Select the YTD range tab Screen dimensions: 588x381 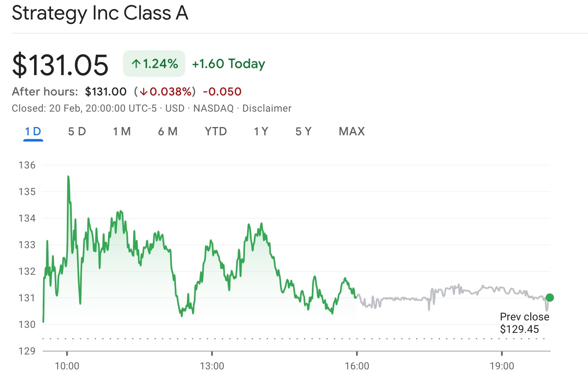pyautogui.click(x=216, y=132)
